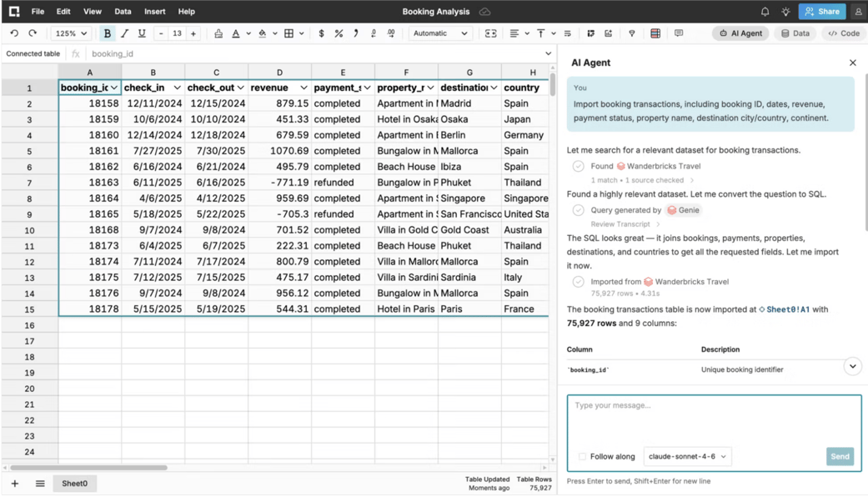
Task: Click the currency dollar format icon
Action: point(321,33)
